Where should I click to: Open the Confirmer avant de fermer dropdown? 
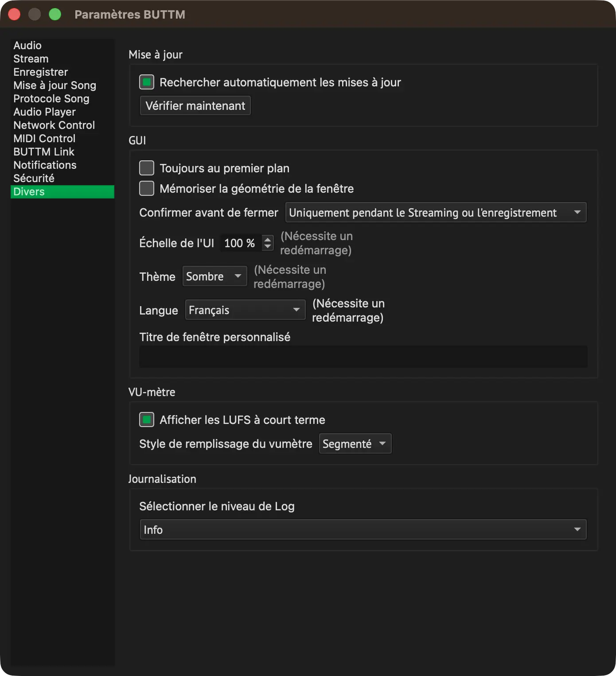[x=436, y=213]
